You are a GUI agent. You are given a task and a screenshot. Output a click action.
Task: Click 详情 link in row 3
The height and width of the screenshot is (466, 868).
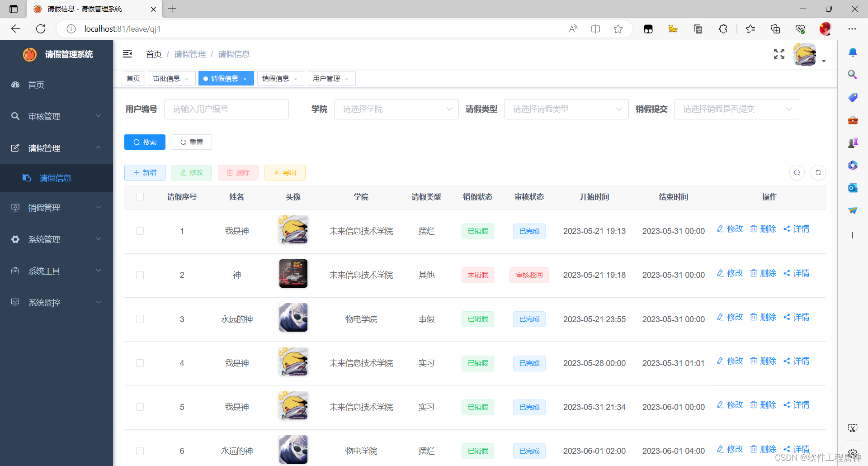[x=797, y=317]
